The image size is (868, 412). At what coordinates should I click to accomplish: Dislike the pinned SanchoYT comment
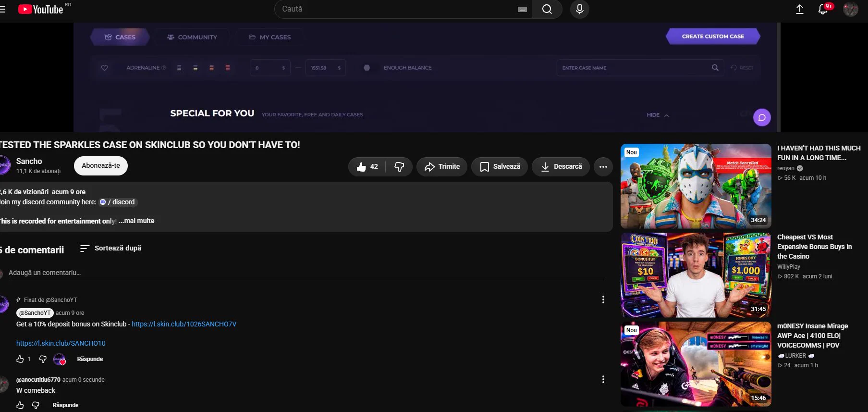click(x=43, y=359)
